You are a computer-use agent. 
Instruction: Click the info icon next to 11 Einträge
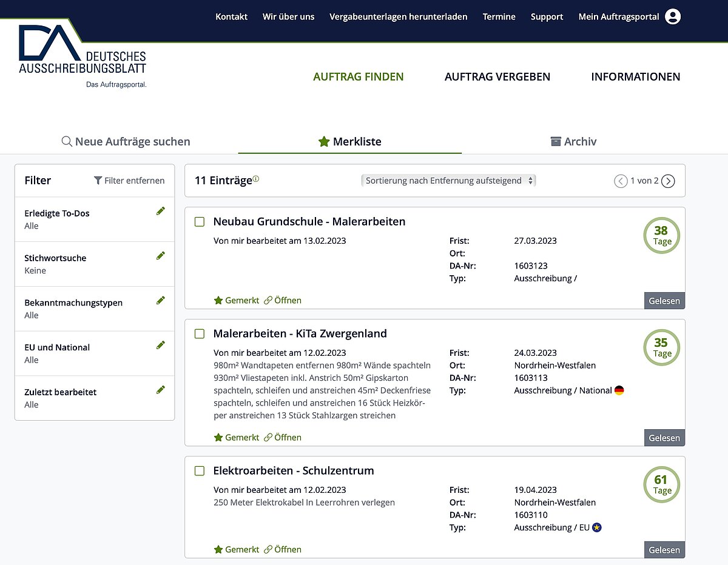(x=256, y=179)
